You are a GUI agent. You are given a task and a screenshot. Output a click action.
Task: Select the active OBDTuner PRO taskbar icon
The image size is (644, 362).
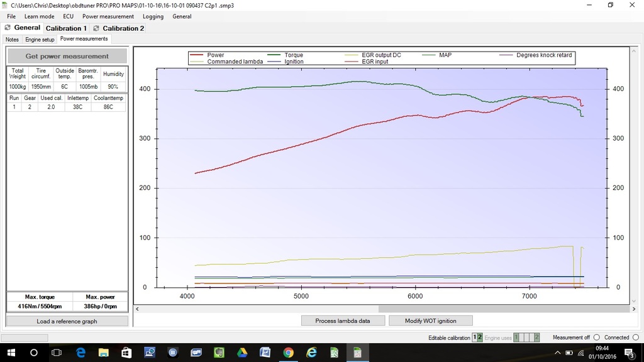pos(357,353)
